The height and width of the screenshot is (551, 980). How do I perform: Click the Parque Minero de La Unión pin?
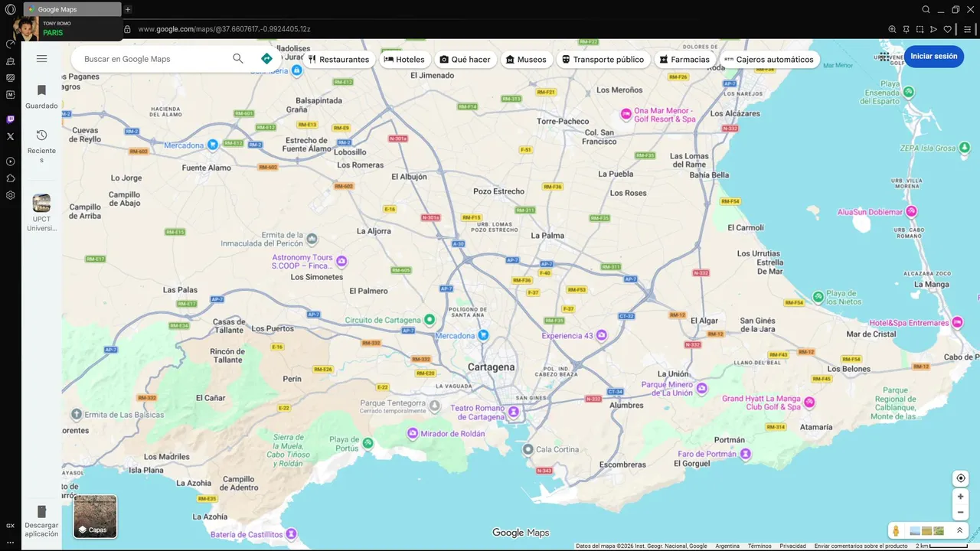click(x=701, y=389)
